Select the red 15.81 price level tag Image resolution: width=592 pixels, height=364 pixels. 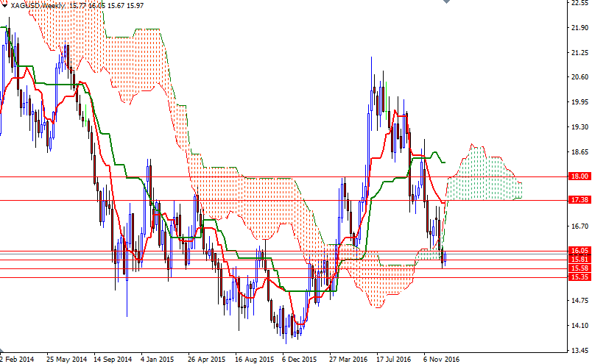pos(579,259)
